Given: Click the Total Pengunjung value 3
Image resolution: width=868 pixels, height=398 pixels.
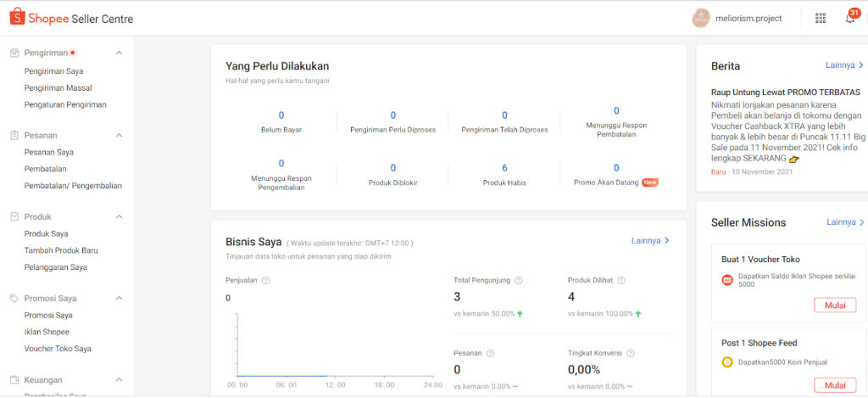Looking at the screenshot, I should (457, 297).
